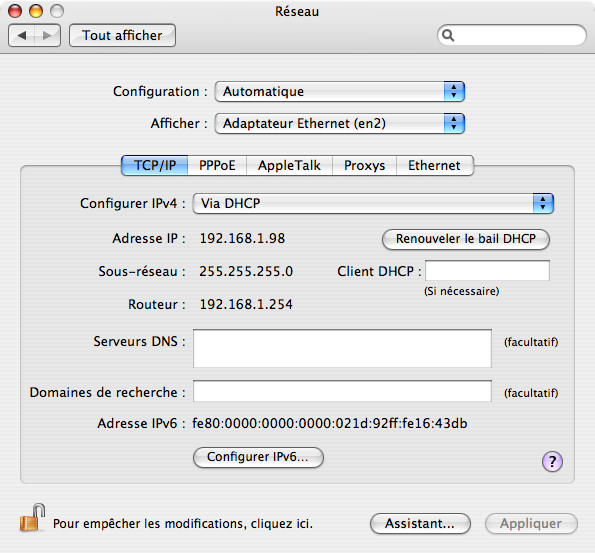This screenshot has height=553, width=595.
Task: Select the Ethernet tab
Action: point(435,165)
